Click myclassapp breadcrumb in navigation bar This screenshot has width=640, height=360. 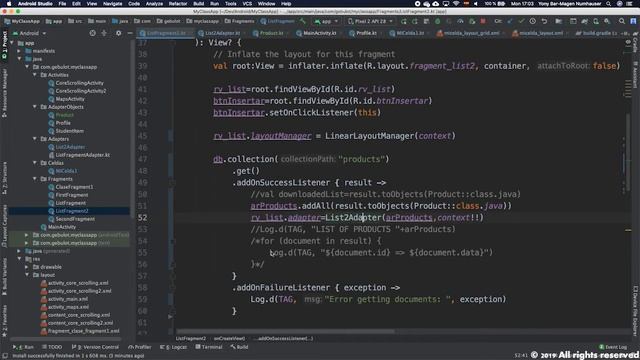(x=202, y=21)
